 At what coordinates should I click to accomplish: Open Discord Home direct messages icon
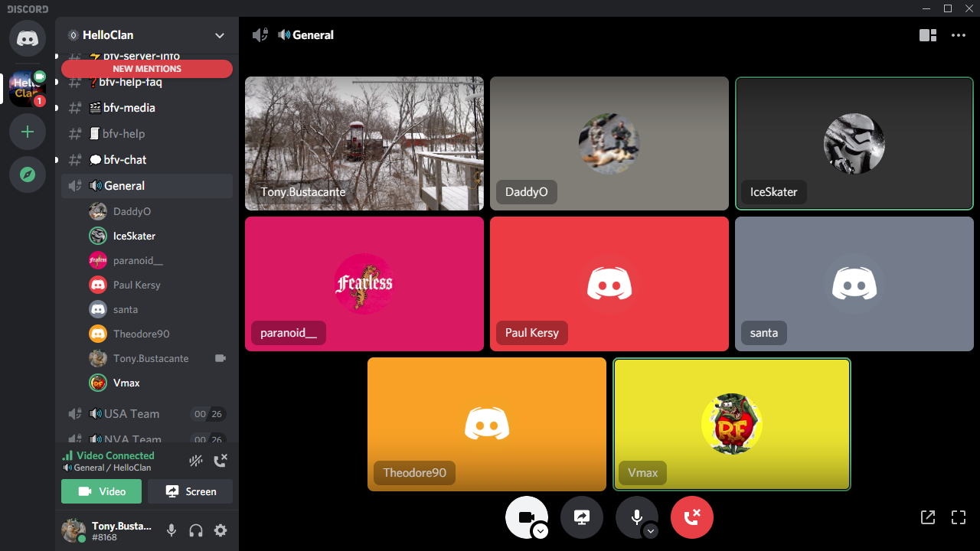tap(28, 38)
